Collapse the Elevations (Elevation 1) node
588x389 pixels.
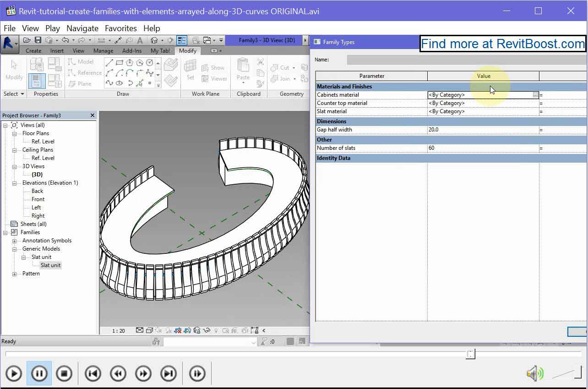14,183
